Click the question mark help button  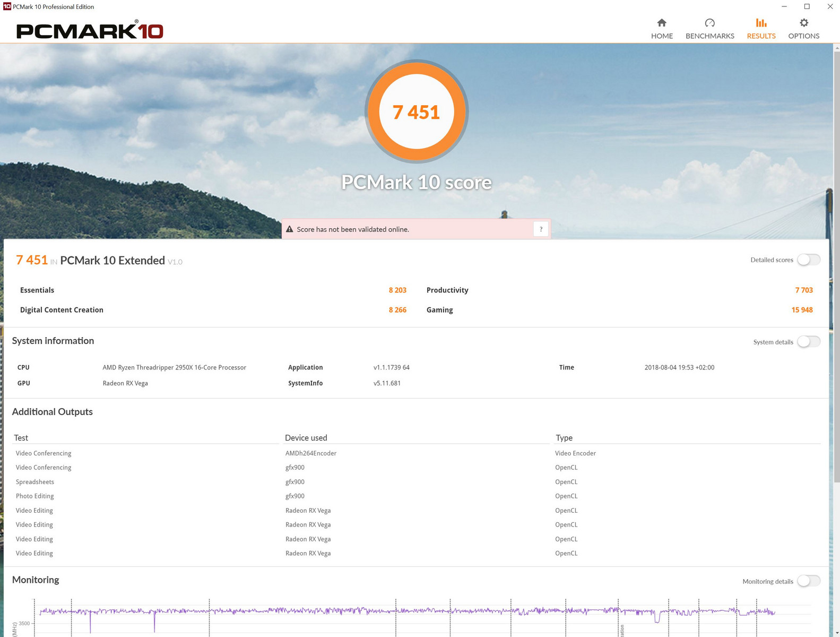coord(541,229)
